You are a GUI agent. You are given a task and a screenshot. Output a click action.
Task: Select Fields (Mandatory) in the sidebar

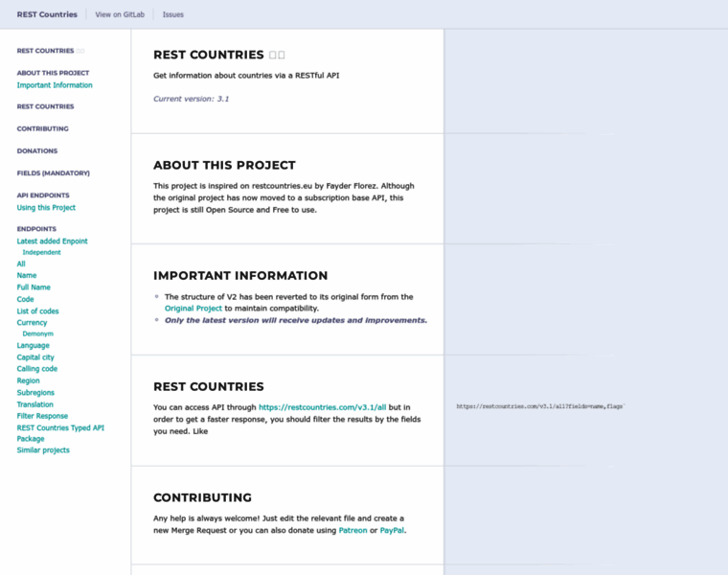click(x=54, y=173)
